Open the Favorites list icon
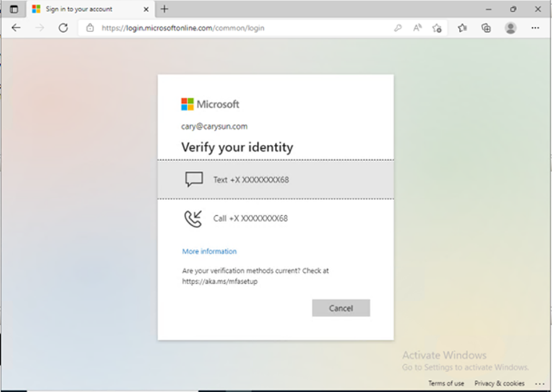Image resolution: width=552 pixels, height=392 pixels. 462,28
